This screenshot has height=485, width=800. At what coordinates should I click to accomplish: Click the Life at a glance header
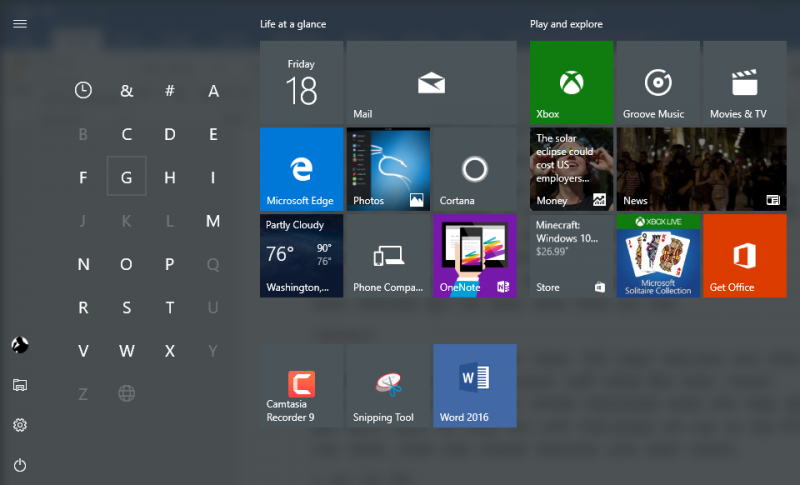pyautogui.click(x=293, y=24)
